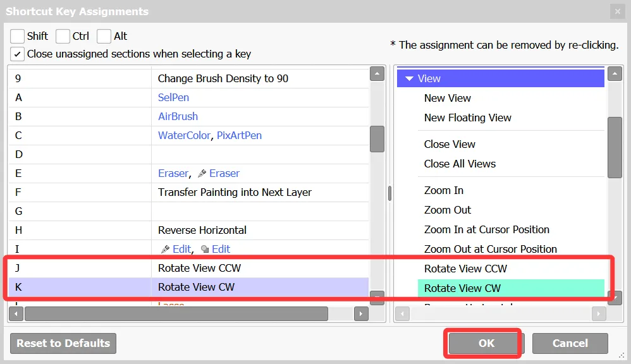Image resolution: width=631 pixels, height=364 pixels.
Task: Click the Cancel button
Action: [570, 343]
